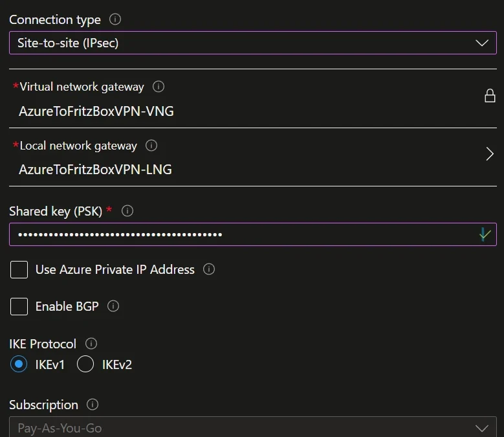The height and width of the screenshot is (437, 504).
Task: Click the AzureToFritzBoxVPN-LNG gateway name
Action: click(x=96, y=170)
